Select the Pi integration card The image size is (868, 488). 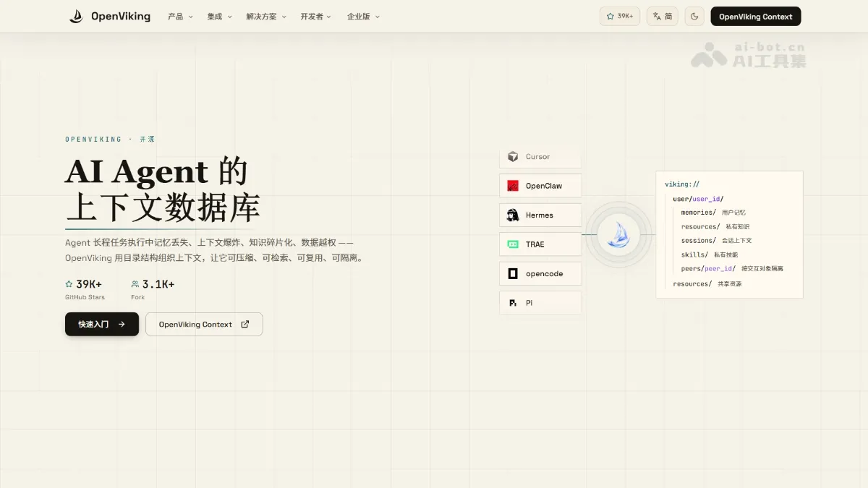[540, 303]
